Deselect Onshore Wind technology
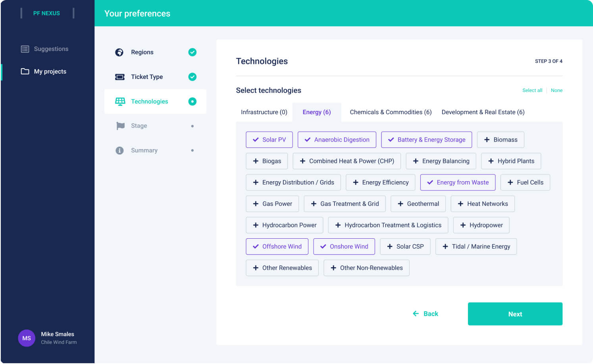The width and height of the screenshot is (593, 364). [344, 247]
